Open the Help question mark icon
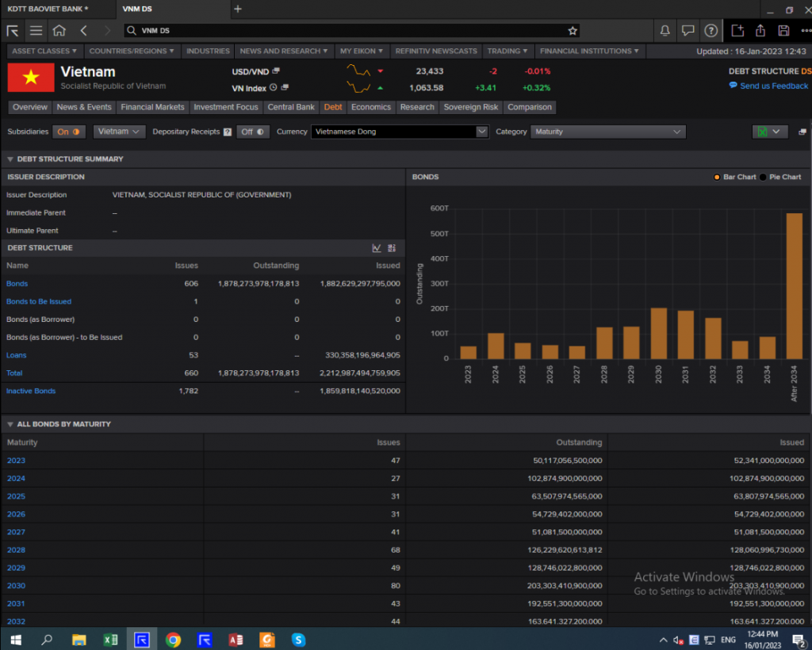Image resolution: width=812 pixels, height=650 pixels. [x=710, y=31]
